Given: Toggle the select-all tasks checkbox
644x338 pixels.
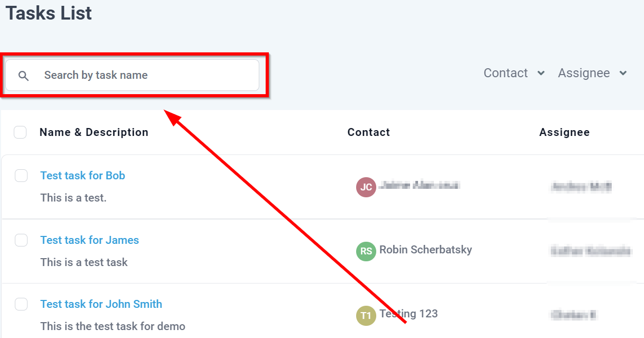Looking at the screenshot, I should coord(20,132).
